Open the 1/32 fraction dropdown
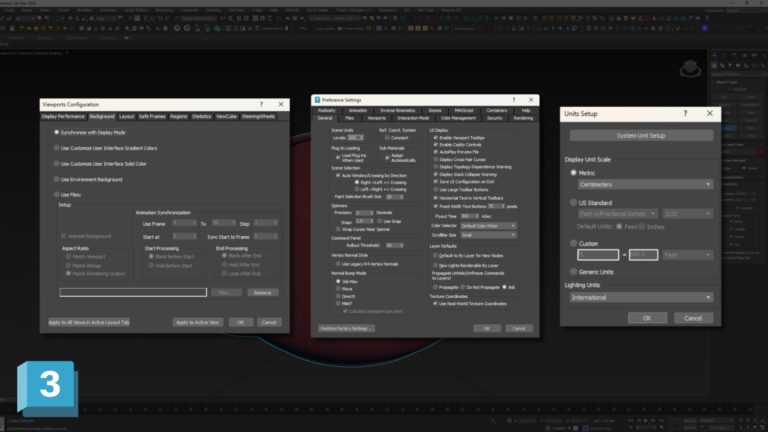Image resolution: width=768 pixels, height=432 pixels. (688, 214)
